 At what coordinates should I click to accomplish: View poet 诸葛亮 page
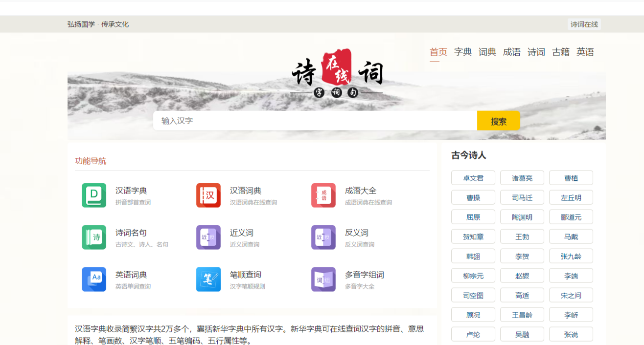(522, 177)
